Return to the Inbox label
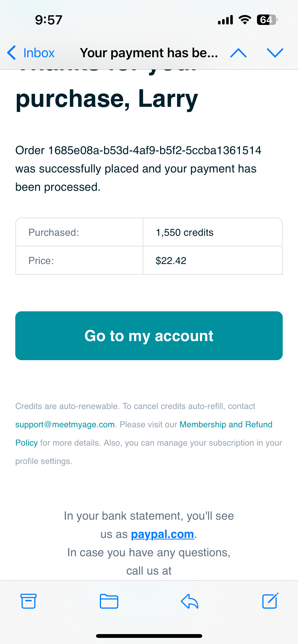 (39, 53)
